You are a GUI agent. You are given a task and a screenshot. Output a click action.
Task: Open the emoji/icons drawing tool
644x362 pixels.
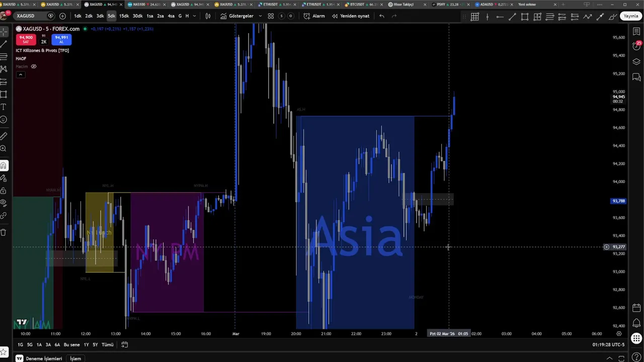(4, 120)
